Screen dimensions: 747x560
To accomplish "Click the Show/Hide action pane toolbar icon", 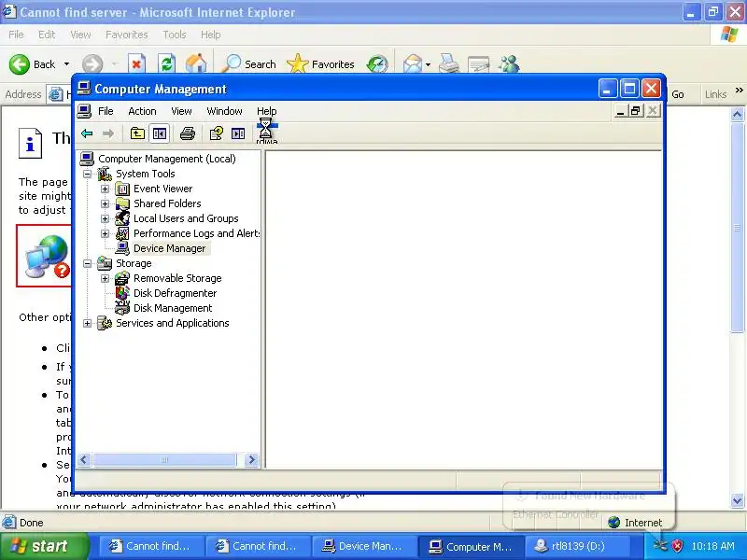I will (x=238, y=133).
